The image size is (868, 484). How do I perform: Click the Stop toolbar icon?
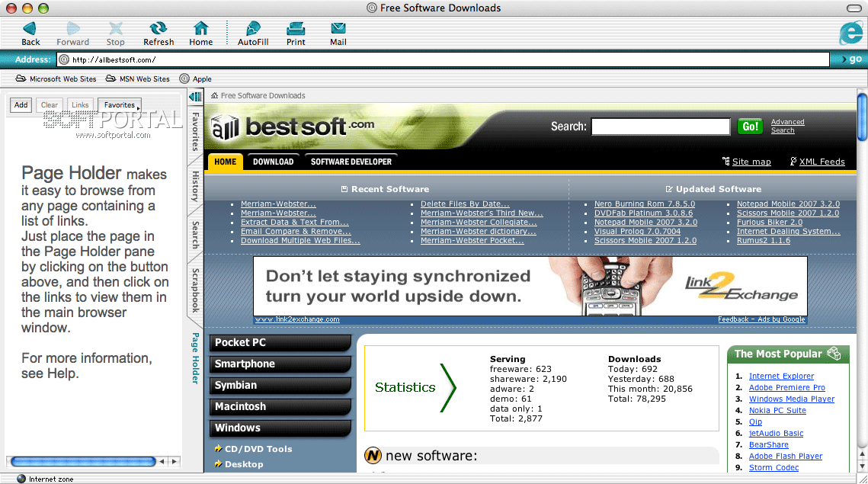click(x=115, y=28)
